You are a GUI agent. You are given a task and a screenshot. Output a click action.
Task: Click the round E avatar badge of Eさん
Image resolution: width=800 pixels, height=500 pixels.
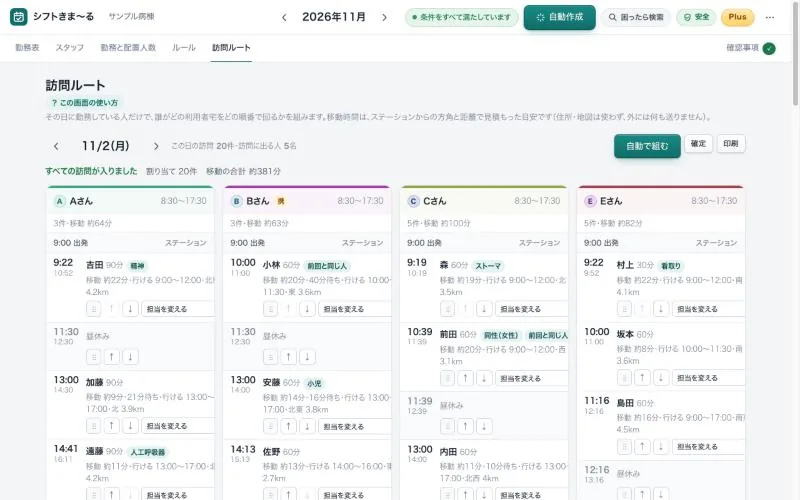coord(590,201)
